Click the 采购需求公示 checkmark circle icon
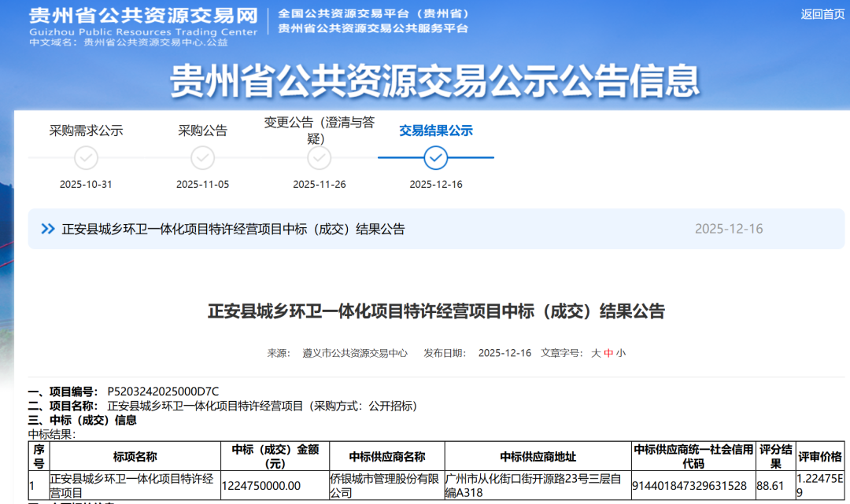Screen dimensions: 850x504 [x=87, y=158]
